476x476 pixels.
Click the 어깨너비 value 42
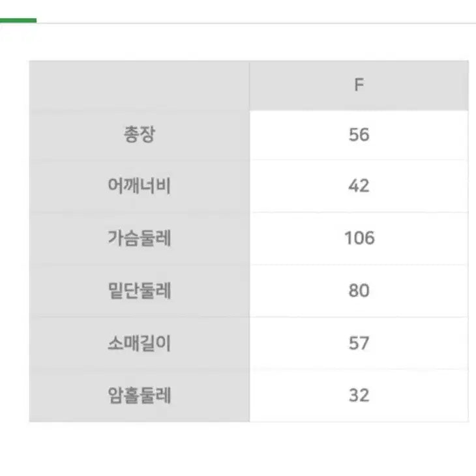click(359, 186)
